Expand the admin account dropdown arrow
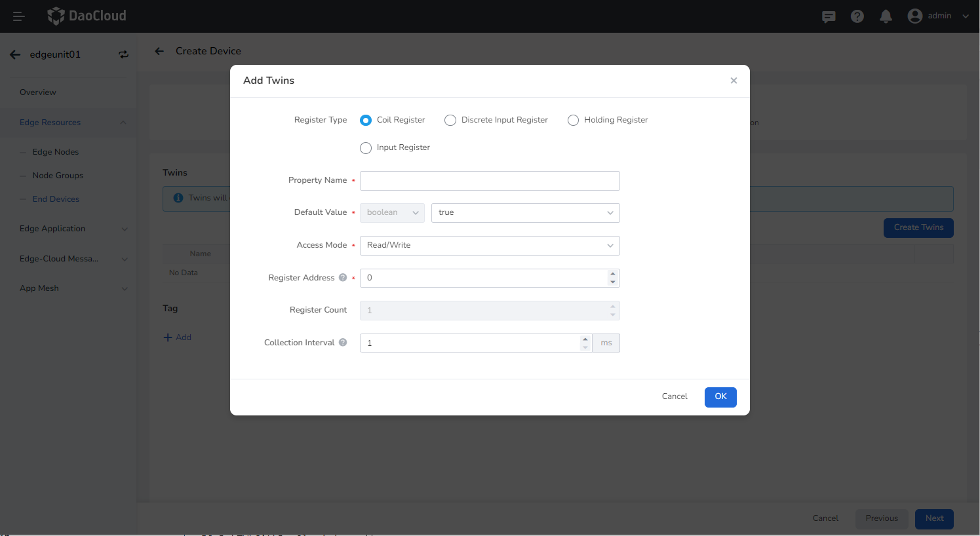The height and width of the screenshot is (536, 980). pyautogui.click(x=966, y=16)
